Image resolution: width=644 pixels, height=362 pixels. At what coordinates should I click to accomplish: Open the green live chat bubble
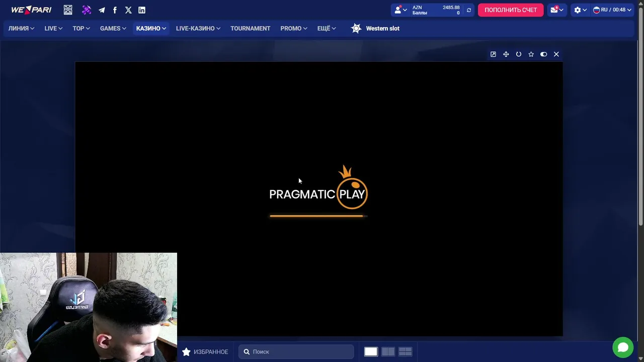click(623, 347)
